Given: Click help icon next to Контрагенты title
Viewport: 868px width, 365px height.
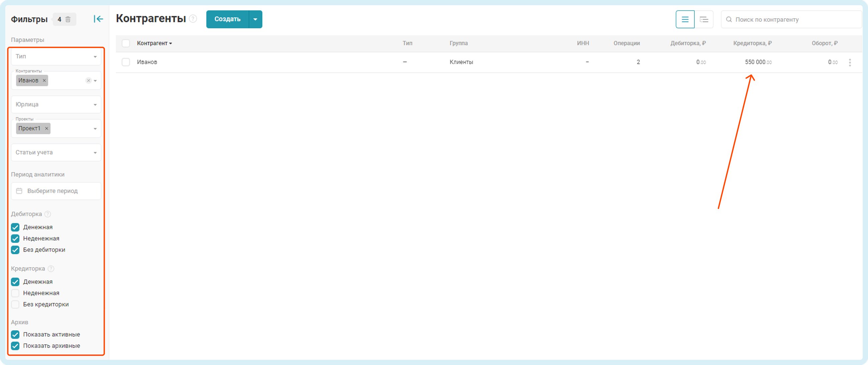Looking at the screenshot, I should point(193,19).
